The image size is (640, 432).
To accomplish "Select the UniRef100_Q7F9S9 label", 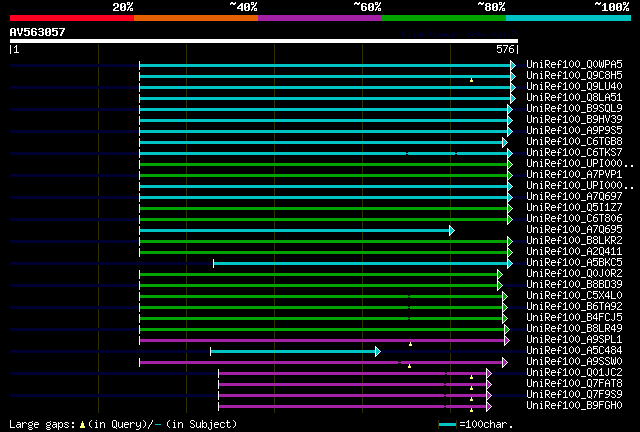I will click(574, 395).
